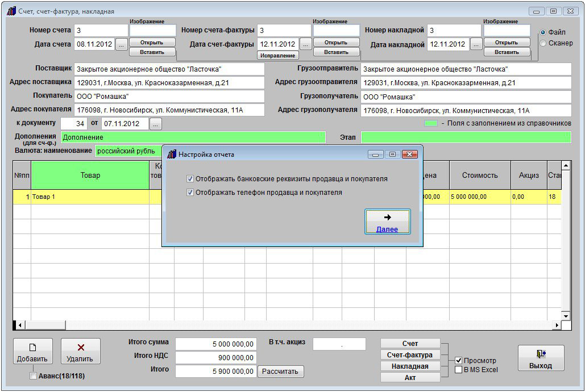
Task: Click the Далее arrow button in dialog
Action: point(387,222)
